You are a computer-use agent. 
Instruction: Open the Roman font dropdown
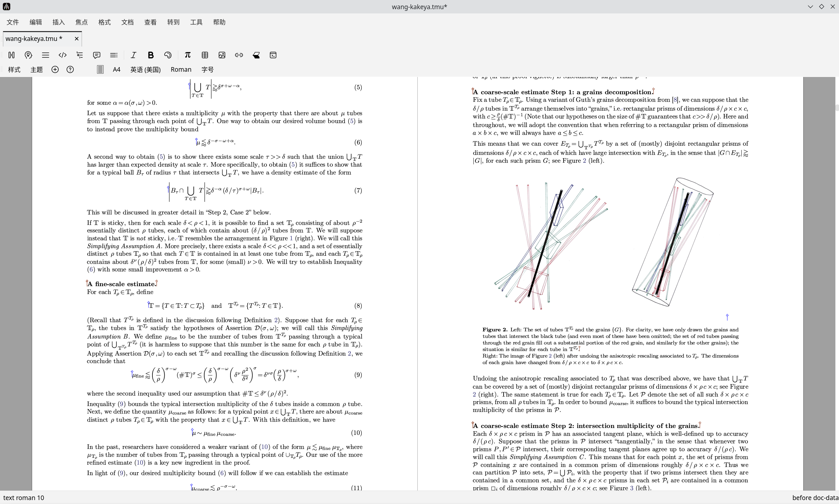[181, 70]
